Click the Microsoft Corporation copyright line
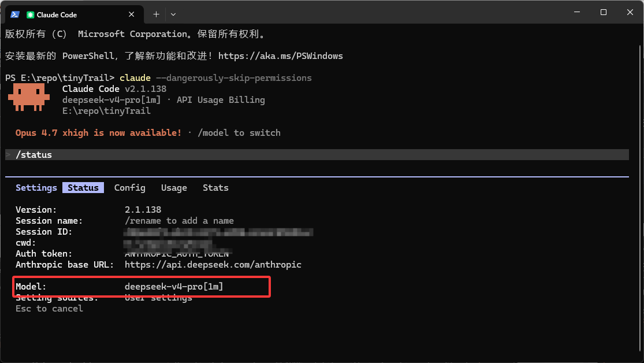The image size is (644, 363). (x=136, y=34)
